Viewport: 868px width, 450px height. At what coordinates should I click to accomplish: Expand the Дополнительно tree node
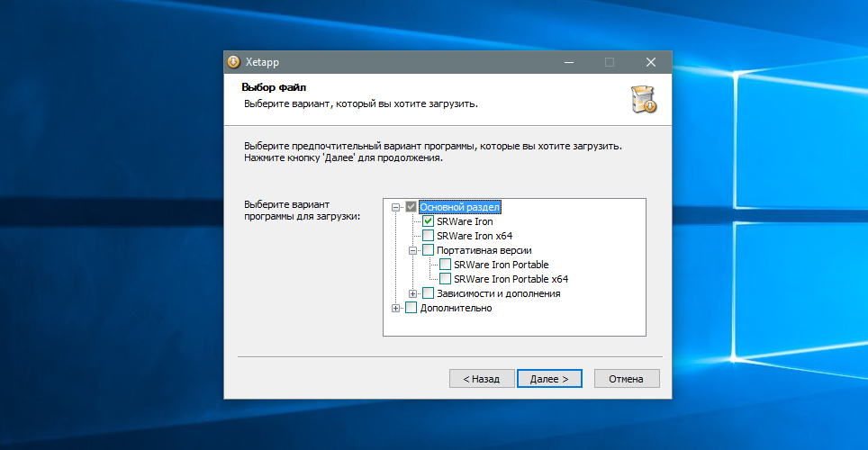point(395,309)
